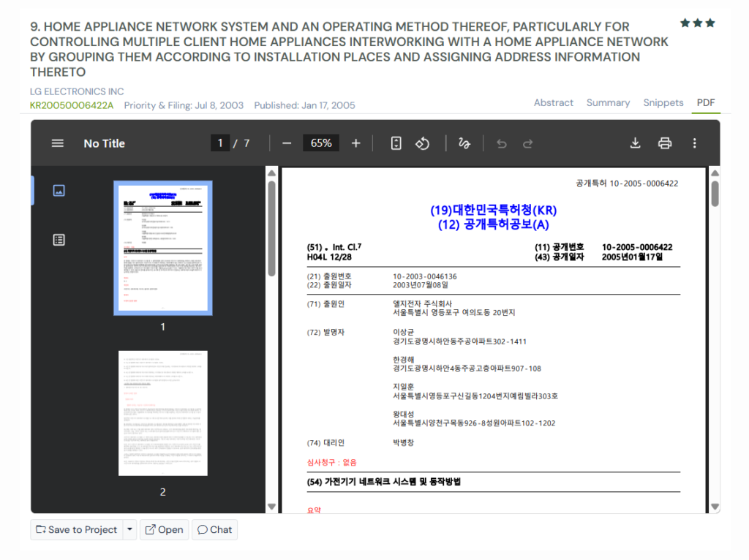
Task: Click the undo icon in the toolbar
Action: (501, 143)
